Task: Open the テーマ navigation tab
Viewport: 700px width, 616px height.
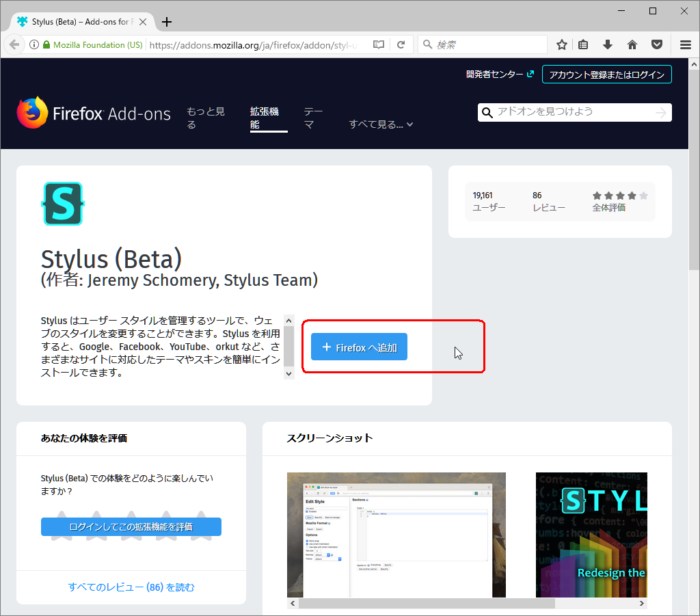Action: point(313,118)
